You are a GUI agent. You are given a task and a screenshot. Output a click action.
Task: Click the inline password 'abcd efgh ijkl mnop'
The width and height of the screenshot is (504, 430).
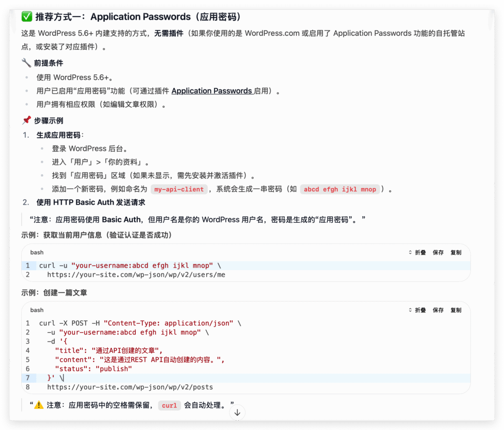[x=340, y=189]
